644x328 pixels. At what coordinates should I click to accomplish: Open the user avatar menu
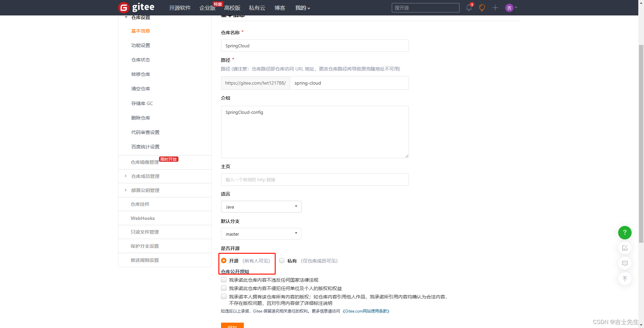511,8
